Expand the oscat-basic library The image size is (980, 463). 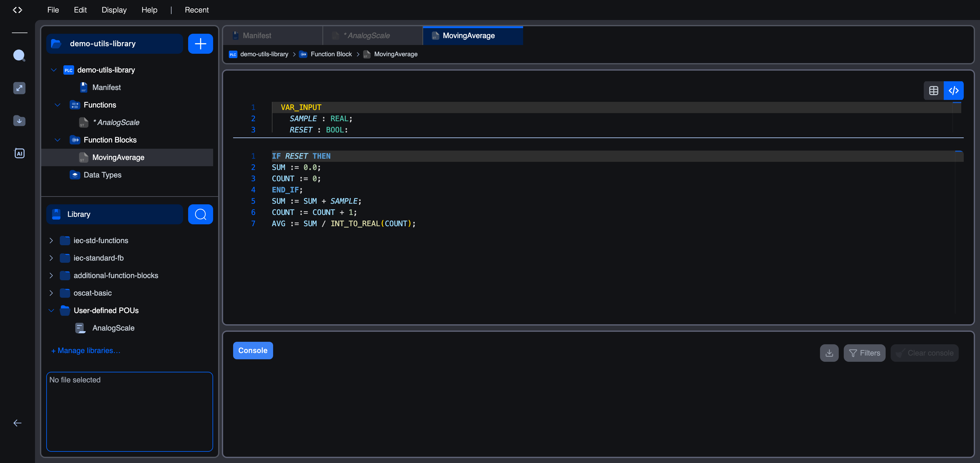click(51, 293)
